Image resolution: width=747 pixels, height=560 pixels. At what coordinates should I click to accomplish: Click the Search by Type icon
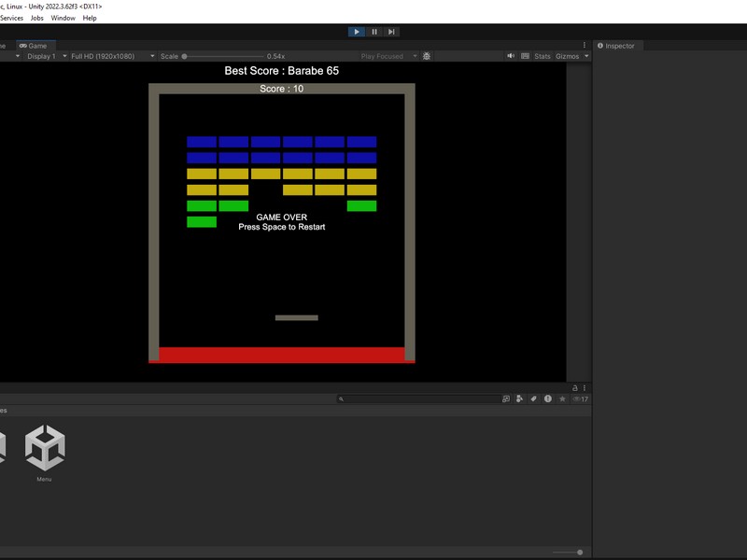coord(520,399)
